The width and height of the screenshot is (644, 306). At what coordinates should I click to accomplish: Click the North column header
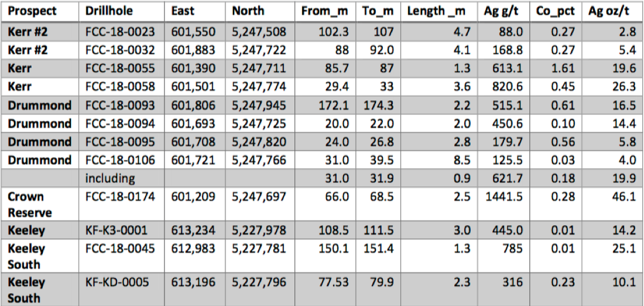pyautogui.click(x=248, y=11)
